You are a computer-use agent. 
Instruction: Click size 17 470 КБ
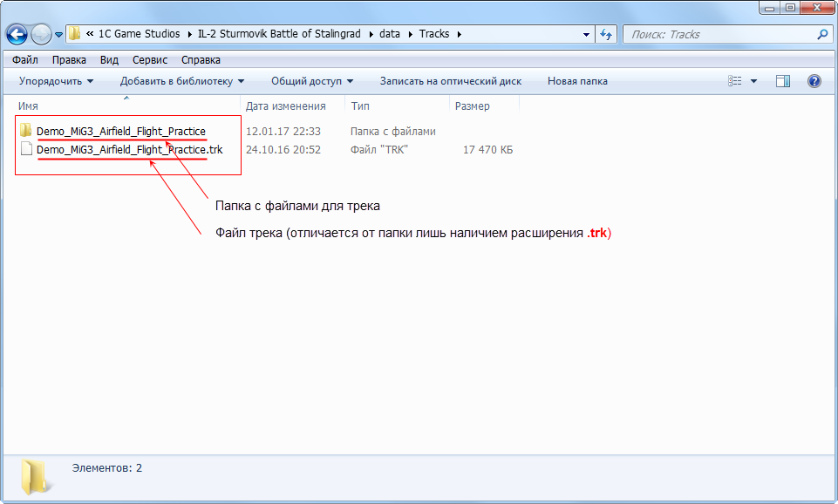[x=487, y=150]
